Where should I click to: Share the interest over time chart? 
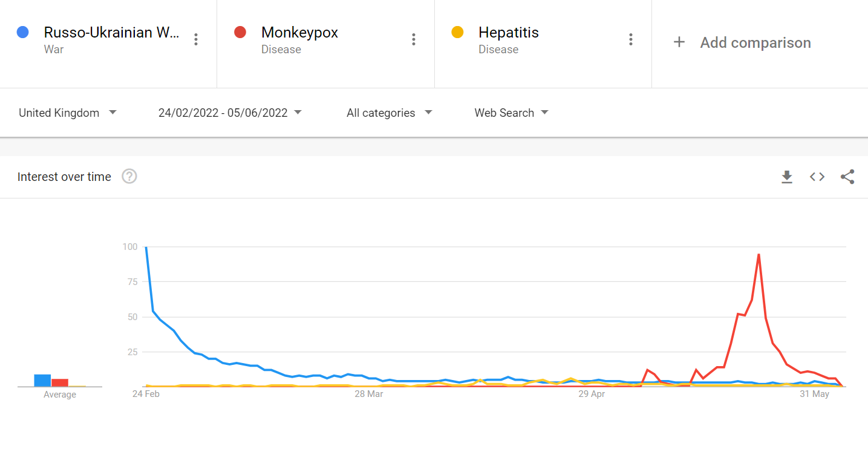[x=847, y=177]
